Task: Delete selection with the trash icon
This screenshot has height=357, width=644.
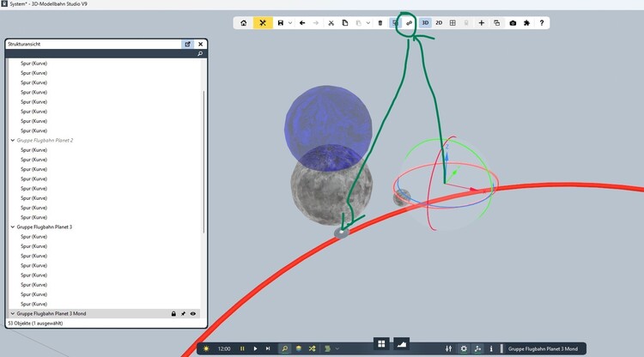Action: 380,23
